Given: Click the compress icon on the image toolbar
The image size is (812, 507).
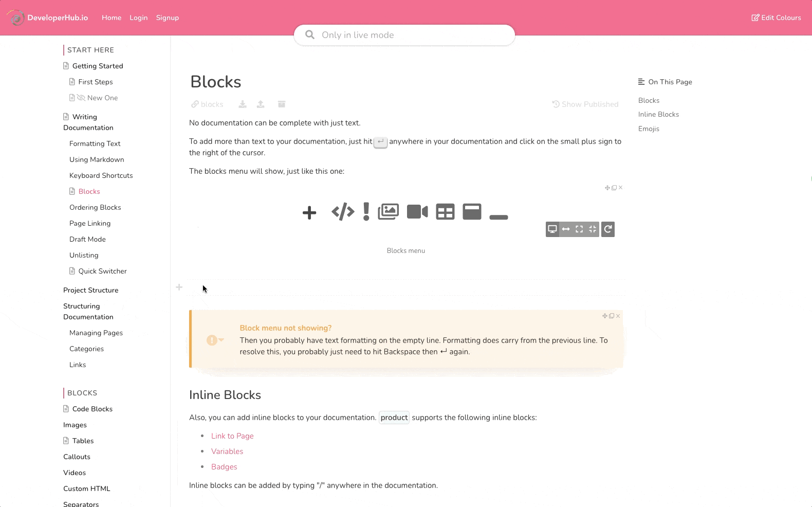Looking at the screenshot, I should (x=593, y=229).
